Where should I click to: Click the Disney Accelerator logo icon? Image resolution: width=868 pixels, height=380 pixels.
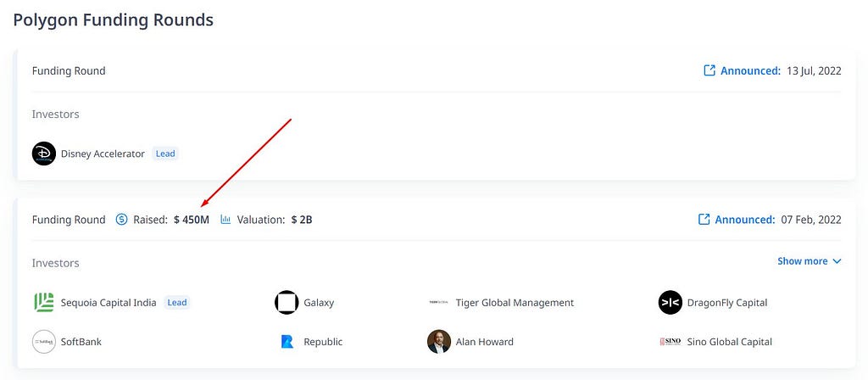44,154
